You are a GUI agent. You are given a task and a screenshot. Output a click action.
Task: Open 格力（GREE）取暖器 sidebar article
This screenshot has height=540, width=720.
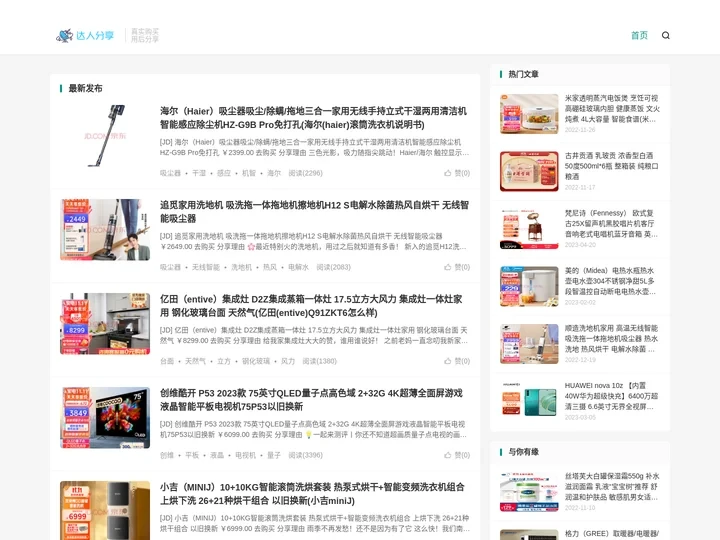click(612, 534)
